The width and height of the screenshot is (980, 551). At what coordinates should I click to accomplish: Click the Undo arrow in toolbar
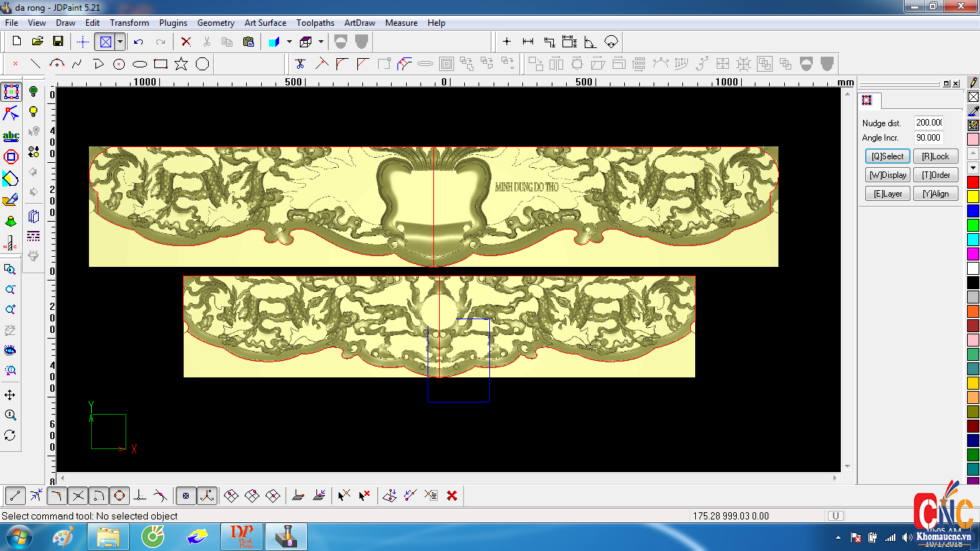[x=138, y=42]
